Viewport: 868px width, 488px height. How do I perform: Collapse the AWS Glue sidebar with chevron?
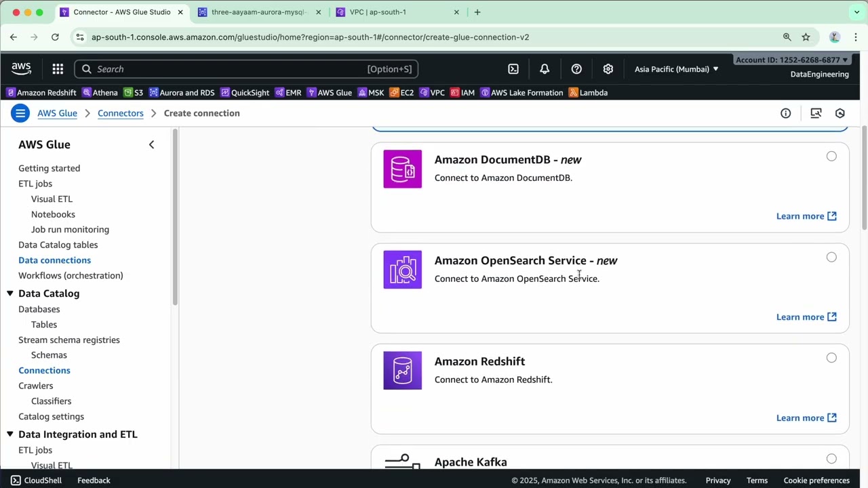point(151,144)
